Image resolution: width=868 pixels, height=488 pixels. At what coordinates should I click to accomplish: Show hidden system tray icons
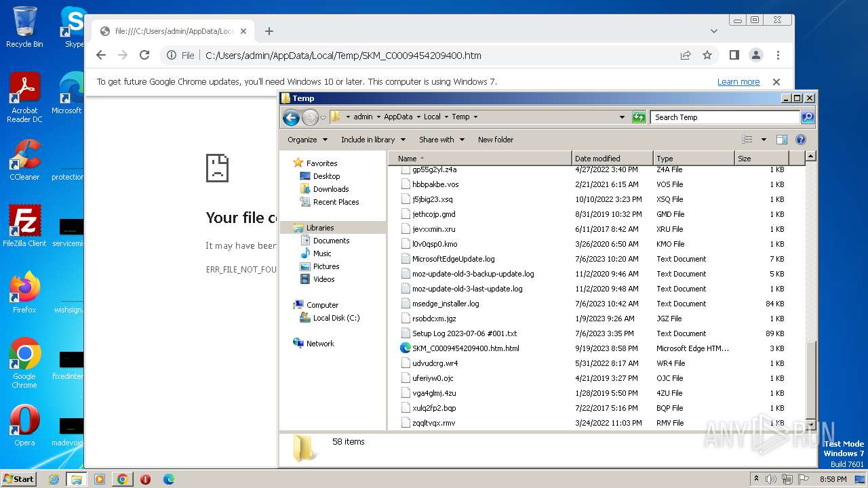(x=756, y=479)
